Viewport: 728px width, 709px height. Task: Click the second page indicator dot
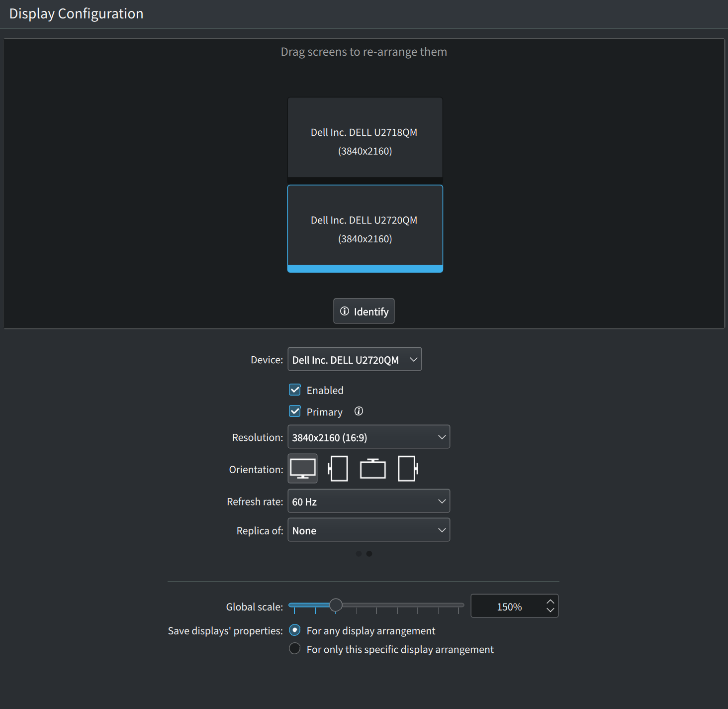click(369, 554)
